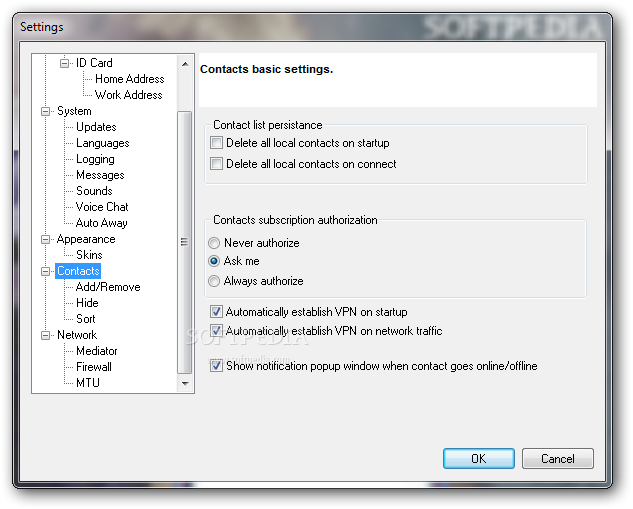Collapse the Appearance tree node
633x509 pixels.
click(46, 239)
